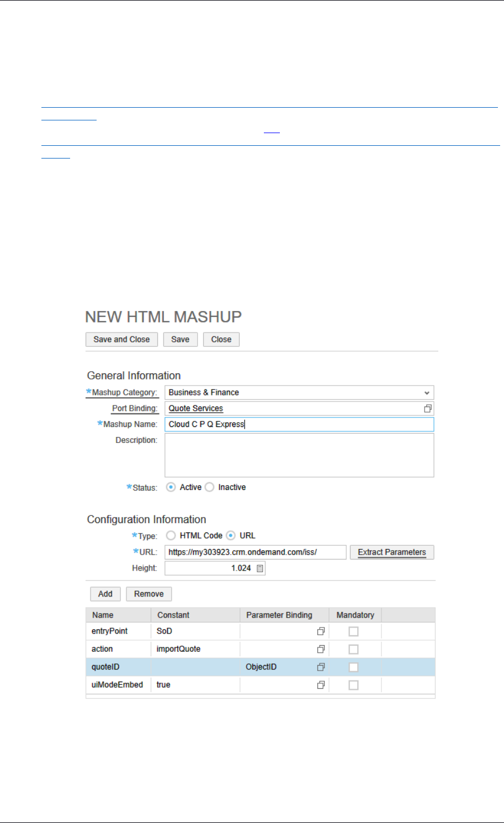This screenshot has height=823, width=504.
Task: Select the HTML Code type radio button
Action: [x=171, y=535]
